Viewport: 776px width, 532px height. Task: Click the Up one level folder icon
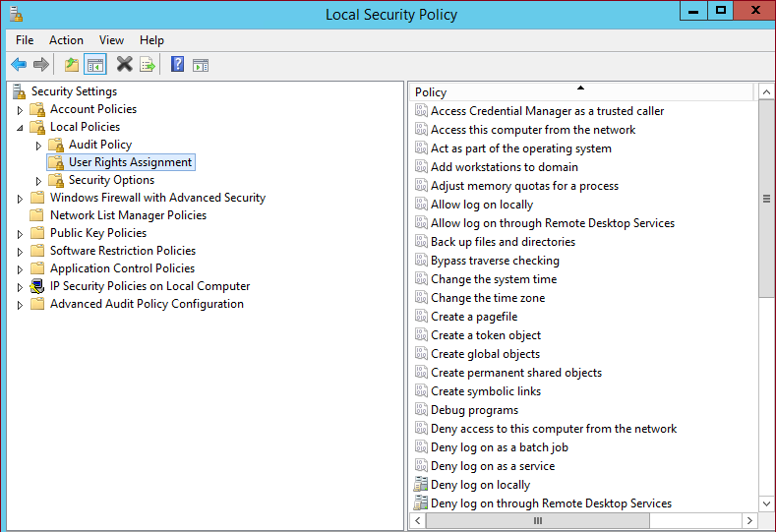click(x=71, y=65)
